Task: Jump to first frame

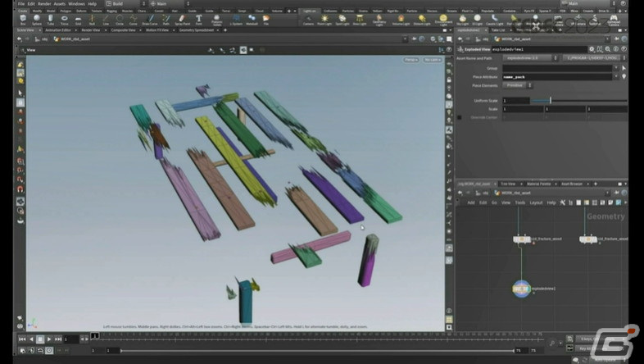Action: point(22,339)
